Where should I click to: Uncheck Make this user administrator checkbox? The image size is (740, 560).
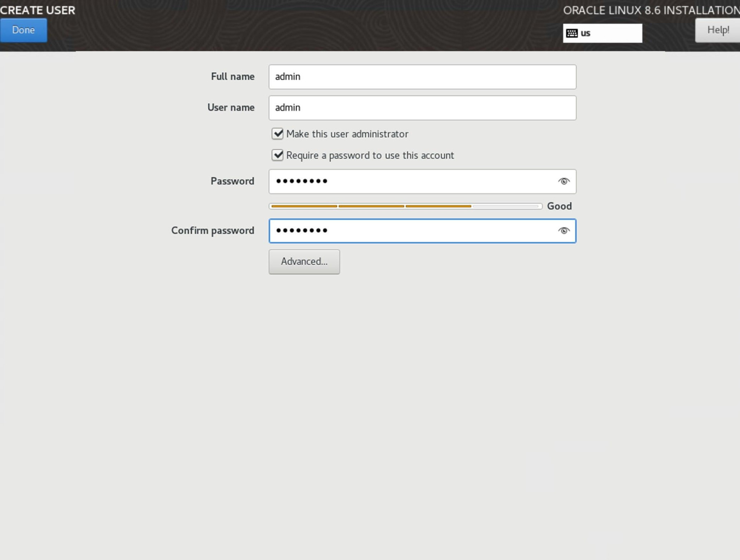point(277,134)
